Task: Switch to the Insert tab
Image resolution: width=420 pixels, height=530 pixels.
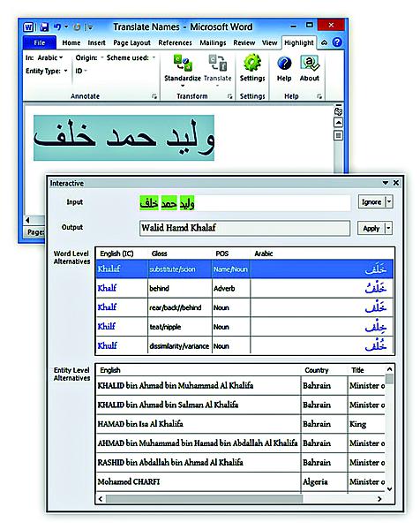Action: click(x=96, y=43)
